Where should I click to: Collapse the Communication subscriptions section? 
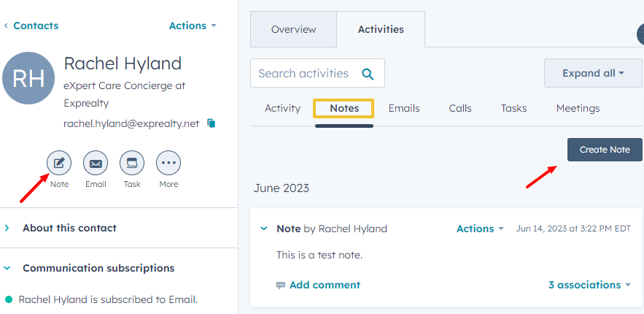(8, 268)
